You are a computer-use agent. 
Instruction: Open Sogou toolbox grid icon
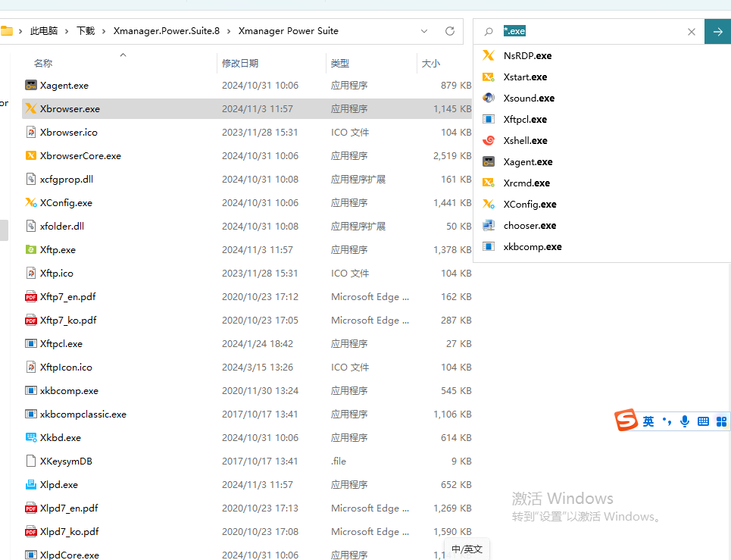coord(721,421)
